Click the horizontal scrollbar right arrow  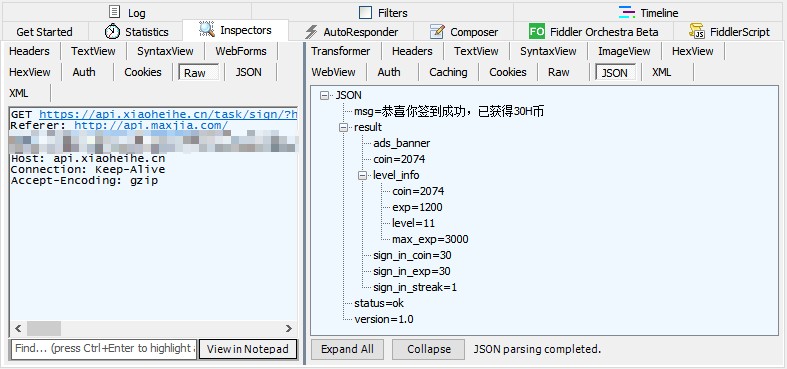[289, 328]
